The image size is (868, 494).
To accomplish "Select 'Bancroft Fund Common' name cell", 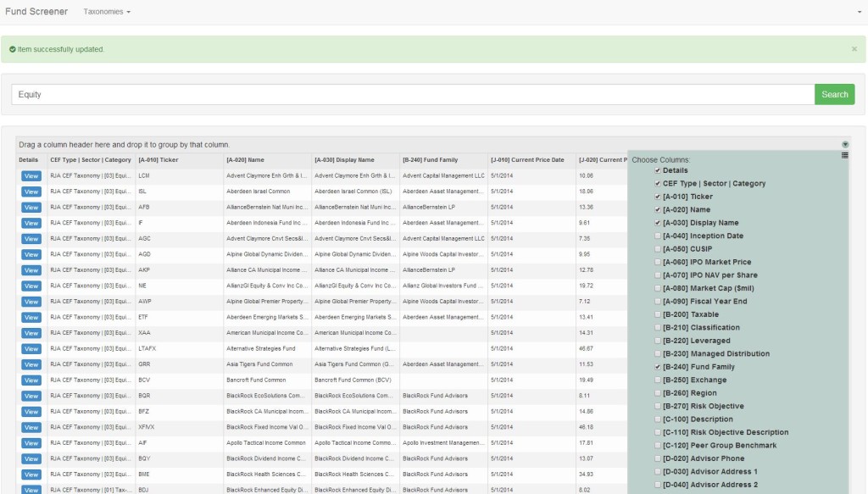I will (x=256, y=380).
